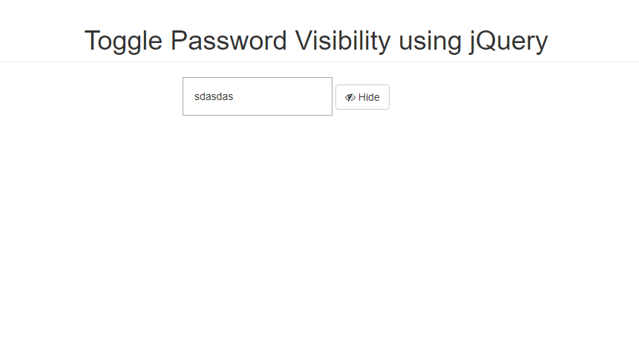Viewport: 639px width, 364px height.
Task: Click the 'Toggle Password Visibility using jQuery' heading
Action: [x=316, y=41]
